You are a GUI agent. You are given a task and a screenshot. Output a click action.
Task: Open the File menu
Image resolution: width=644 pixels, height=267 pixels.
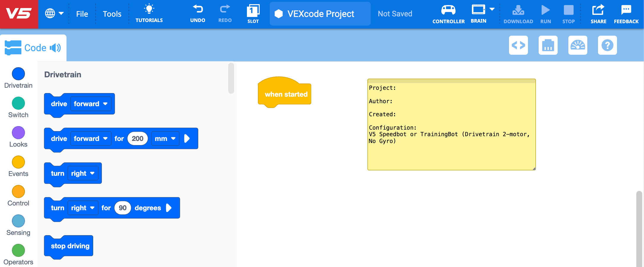(82, 14)
